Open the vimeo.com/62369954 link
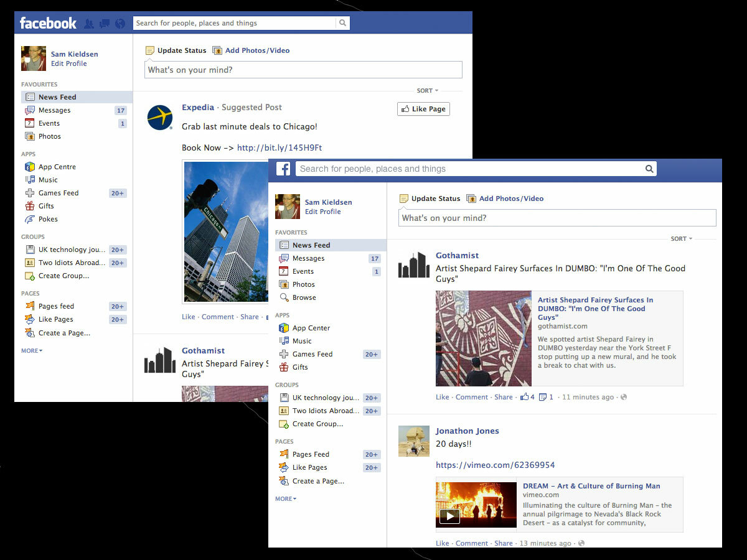 (x=496, y=465)
